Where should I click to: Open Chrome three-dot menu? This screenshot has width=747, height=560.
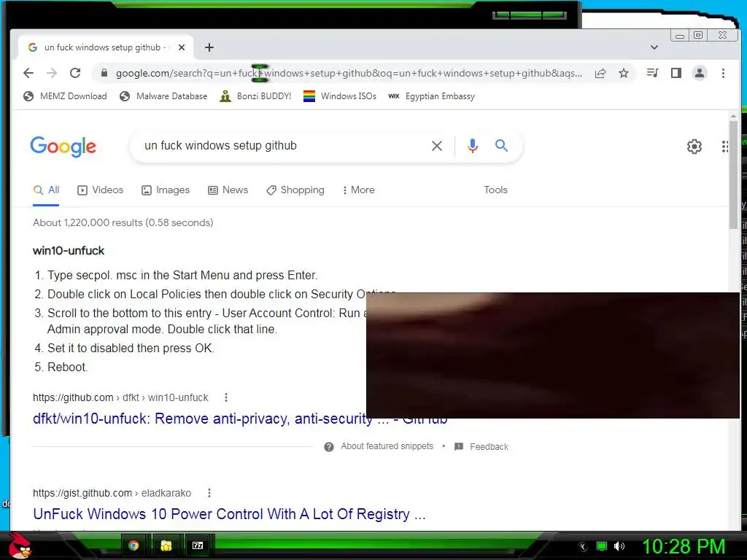723,73
